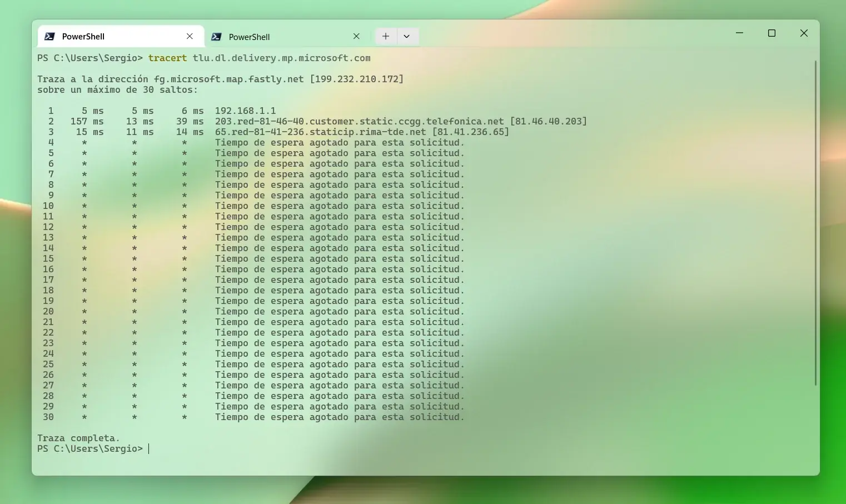Click the terminal vertical scrollbar

click(x=815, y=222)
